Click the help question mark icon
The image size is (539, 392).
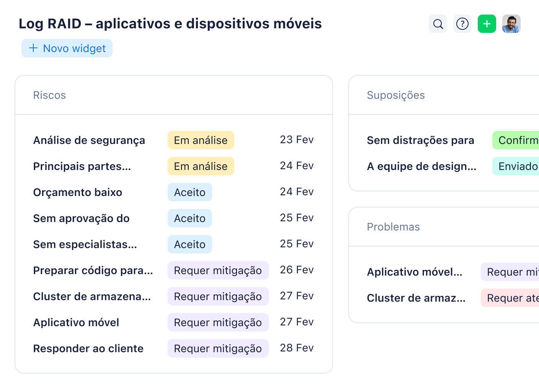tap(462, 24)
